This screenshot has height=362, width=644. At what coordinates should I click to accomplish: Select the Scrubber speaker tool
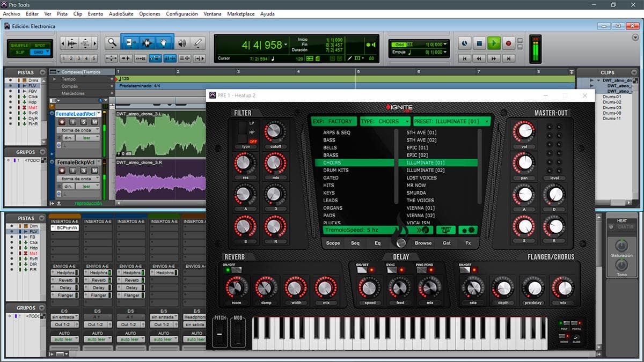pyautogui.click(x=182, y=43)
